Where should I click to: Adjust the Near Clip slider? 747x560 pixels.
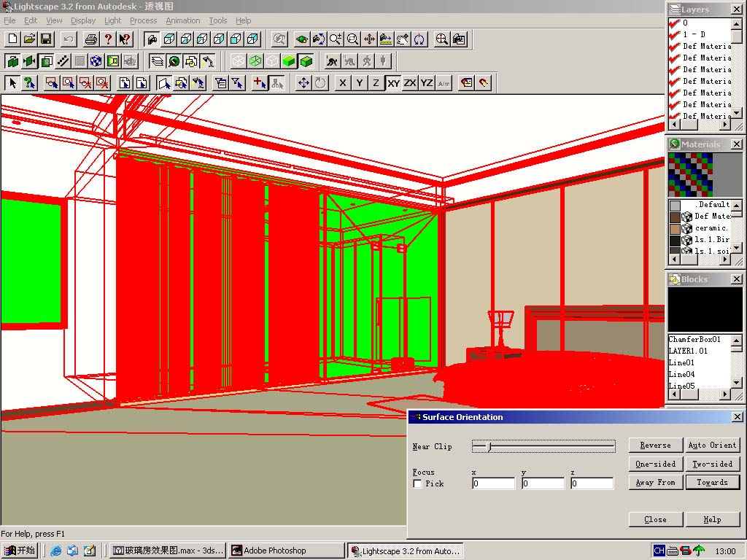click(x=489, y=446)
